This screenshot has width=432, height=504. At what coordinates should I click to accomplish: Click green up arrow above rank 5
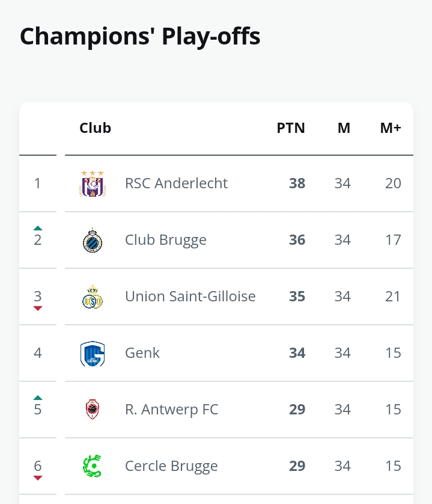pos(38,398)
